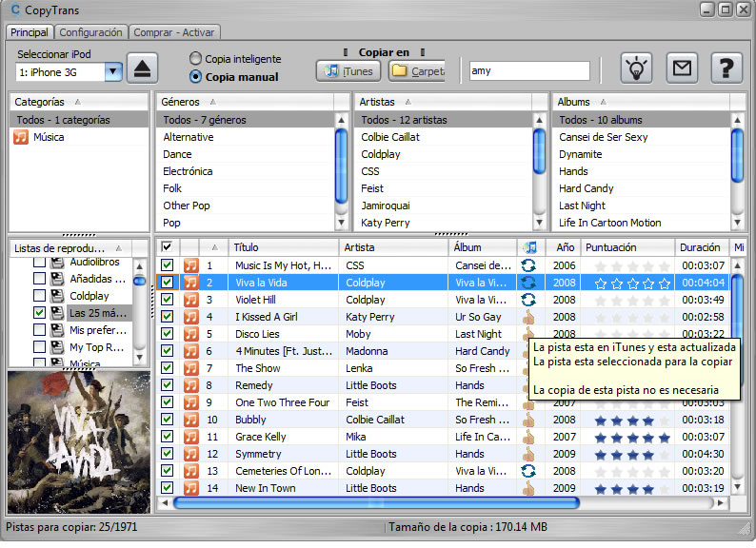Click the iTunes status column header icon
The width and height of the screenshot is (756, 548).
(530, 247)
